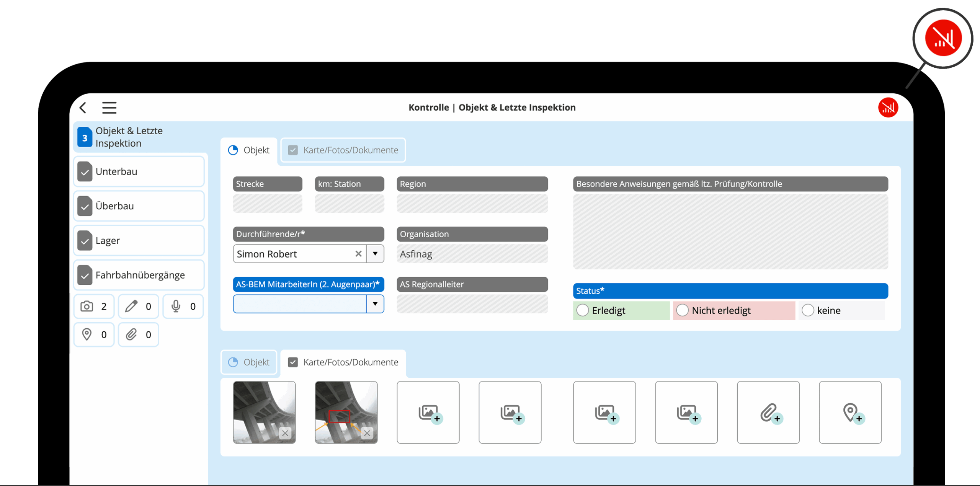Click the microphone recording icon
The image size is (980, 486).
click(x=176, y=306)
